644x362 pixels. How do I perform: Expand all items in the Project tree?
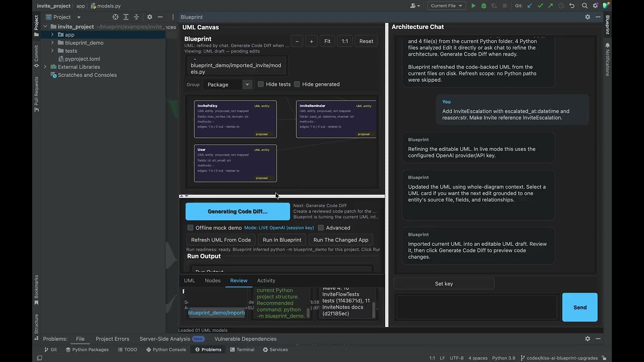(x=126, y=17)
